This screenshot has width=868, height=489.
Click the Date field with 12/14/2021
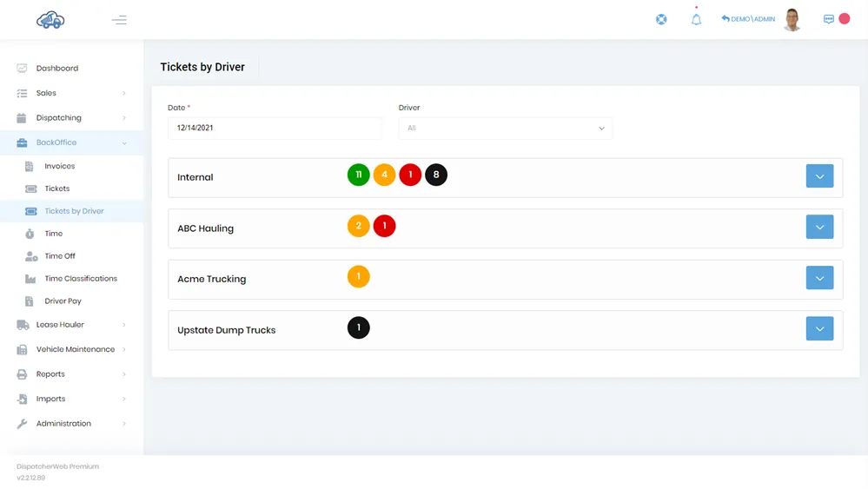[275, 128]
